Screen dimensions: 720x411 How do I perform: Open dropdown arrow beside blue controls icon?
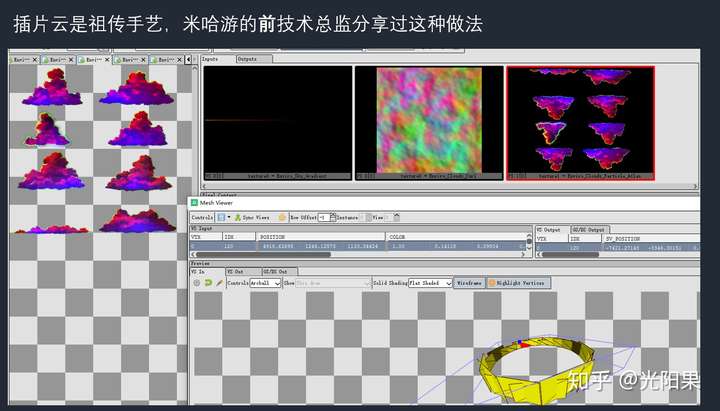[229, 217]
